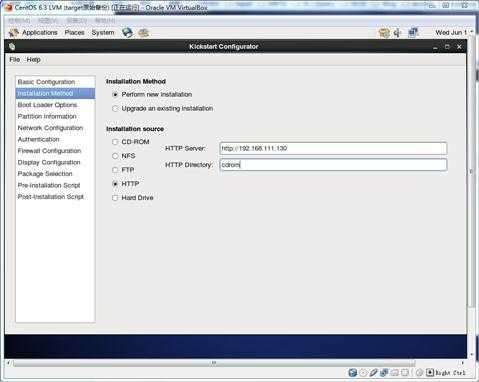Viewport: 479px width, 382px height.
Task: Click the VirtualBox USB devices status icon
Action: coord(374,373)
